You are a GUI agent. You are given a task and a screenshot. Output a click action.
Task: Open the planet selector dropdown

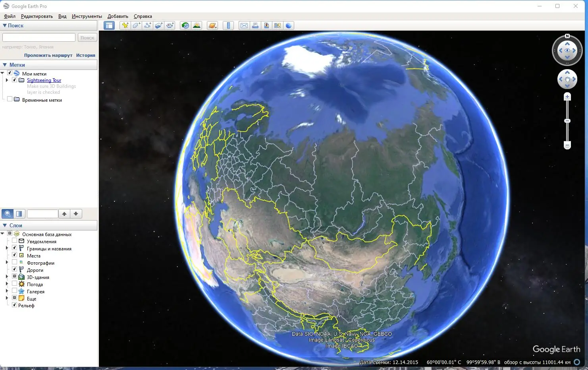(x=212, y=25)
